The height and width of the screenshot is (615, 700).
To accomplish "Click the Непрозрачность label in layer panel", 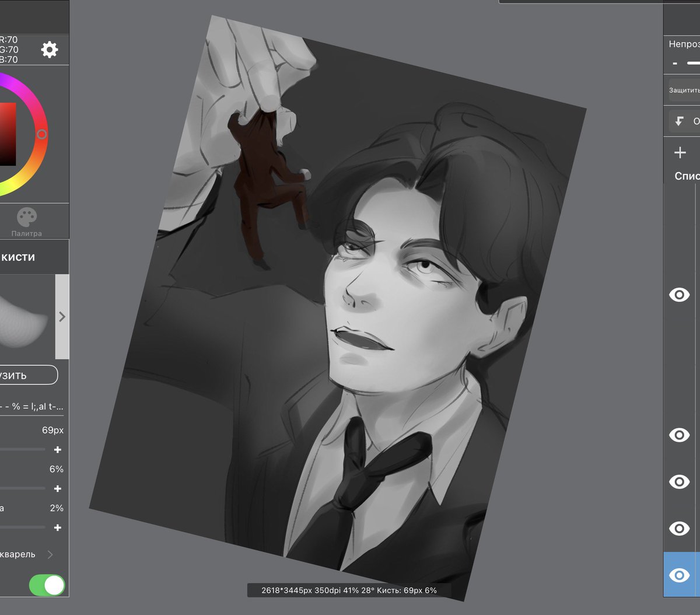I will pyautogui.click(x=684, y=44).
